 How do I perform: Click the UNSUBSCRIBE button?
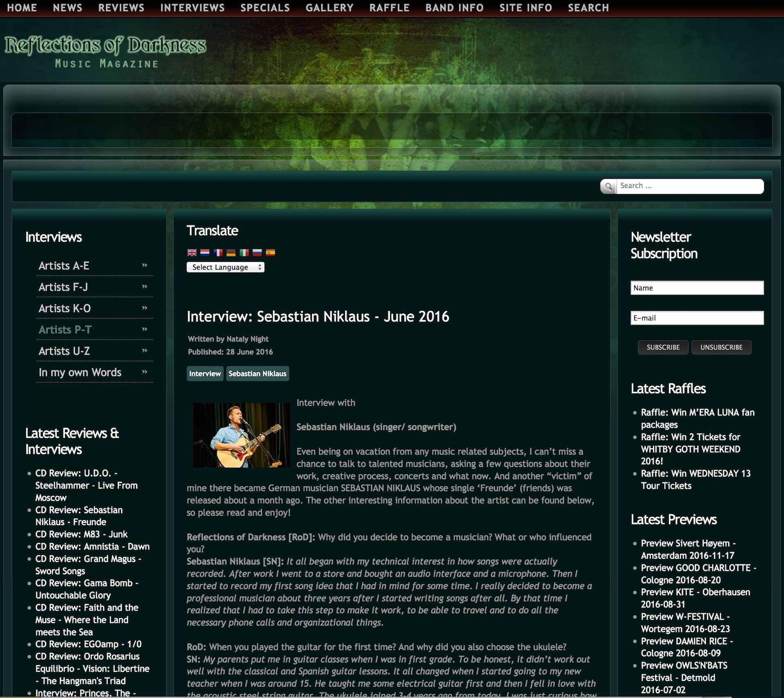[x=722, y=347]
